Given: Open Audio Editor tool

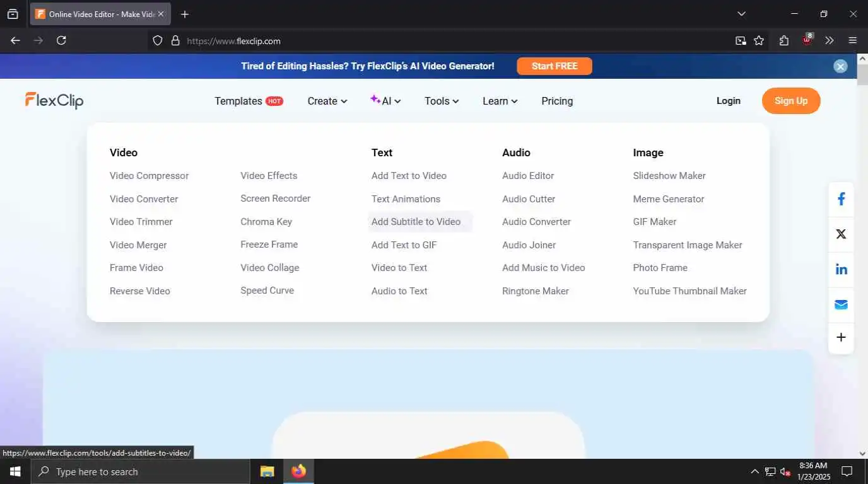Looking at the screenshot, I should tap(528, 176).
